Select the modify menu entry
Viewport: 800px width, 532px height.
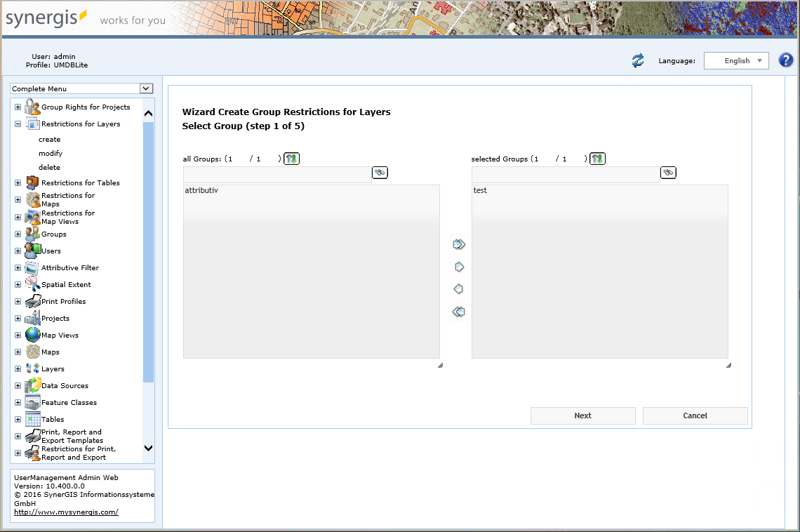coord(51,153)
